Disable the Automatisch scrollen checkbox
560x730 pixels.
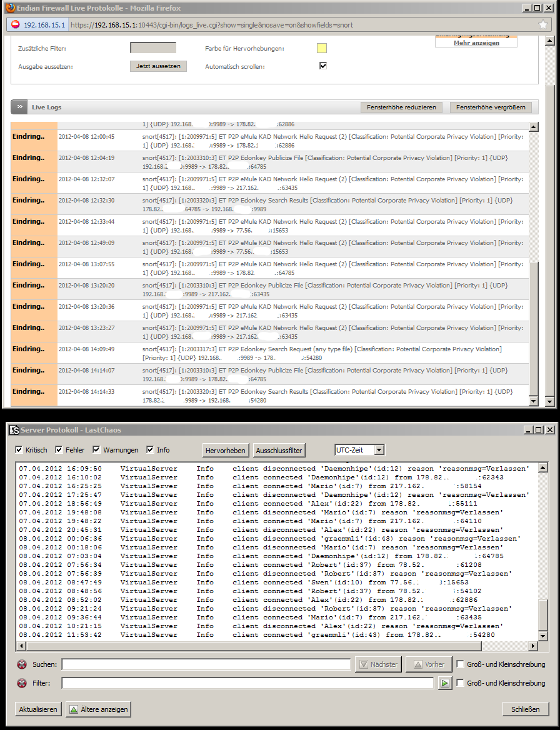323,66
